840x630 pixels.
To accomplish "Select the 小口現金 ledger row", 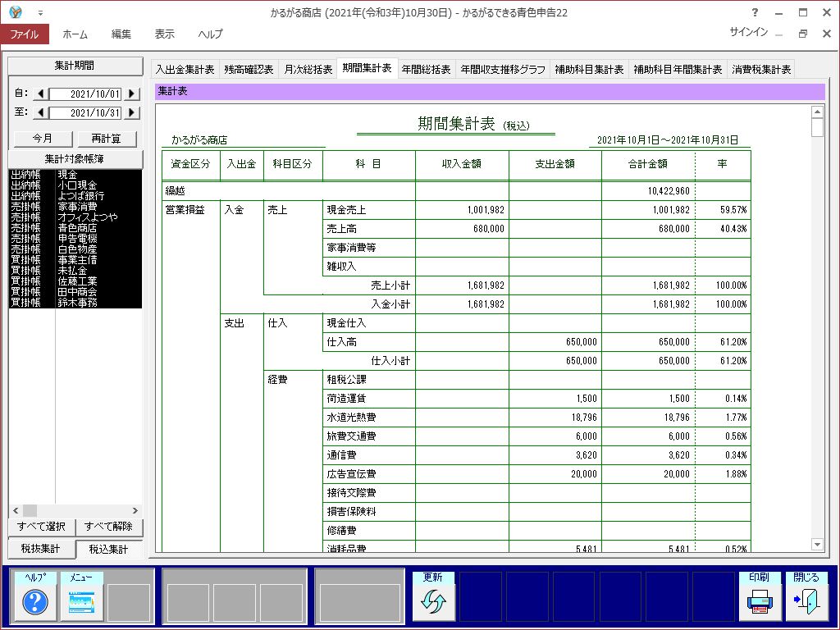I will point(75,185).
